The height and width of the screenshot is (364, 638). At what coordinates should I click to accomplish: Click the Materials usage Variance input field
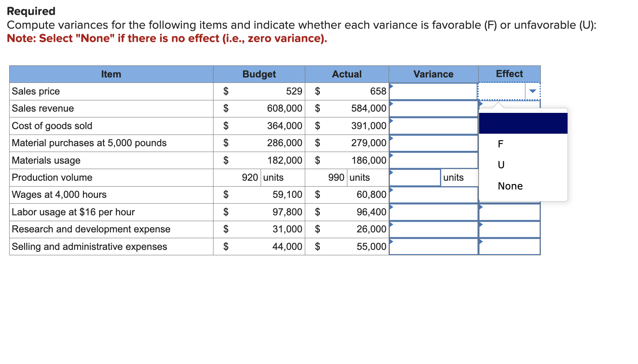433,160
